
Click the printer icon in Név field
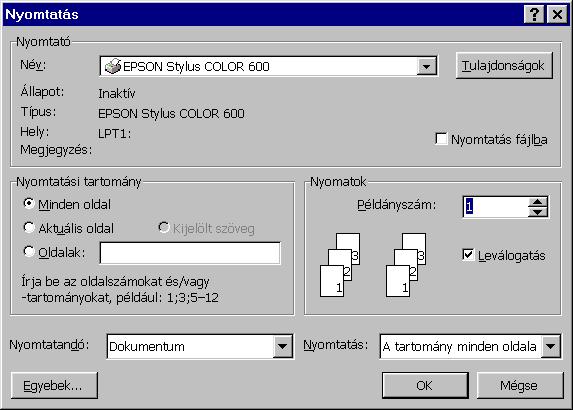tap(113, 66)
